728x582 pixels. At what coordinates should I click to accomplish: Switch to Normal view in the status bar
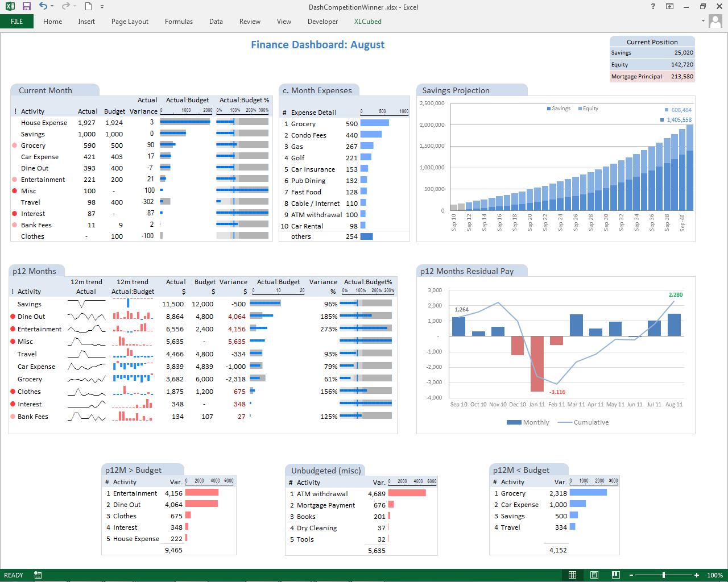pos(573,575)
